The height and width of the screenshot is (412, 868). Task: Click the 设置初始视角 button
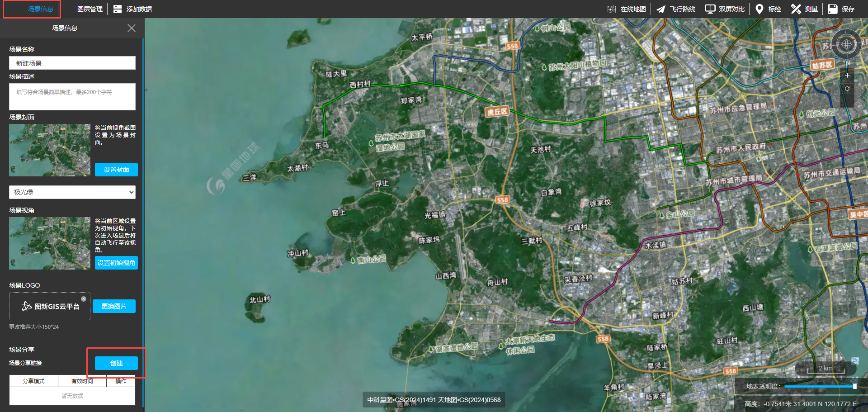click(116, 263)
